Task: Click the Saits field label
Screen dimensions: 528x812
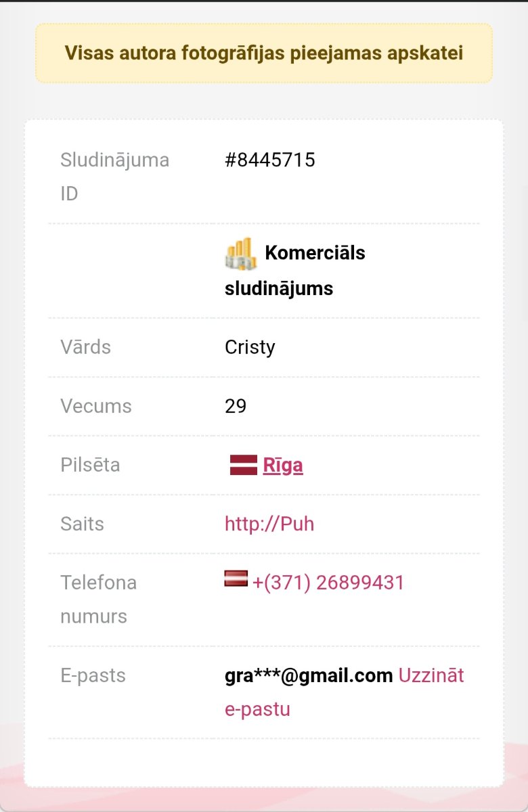Action: click(82, 524)
